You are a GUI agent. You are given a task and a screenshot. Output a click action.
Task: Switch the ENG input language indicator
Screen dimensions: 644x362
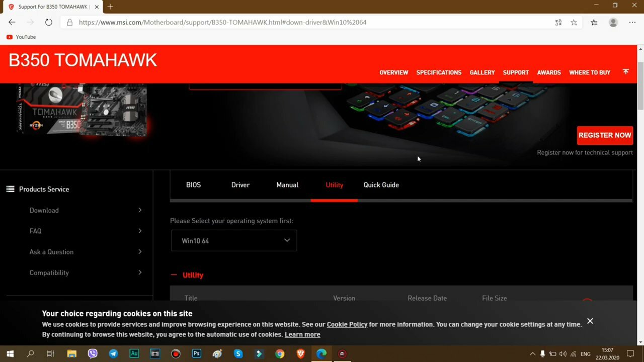[x=586, y=354]
